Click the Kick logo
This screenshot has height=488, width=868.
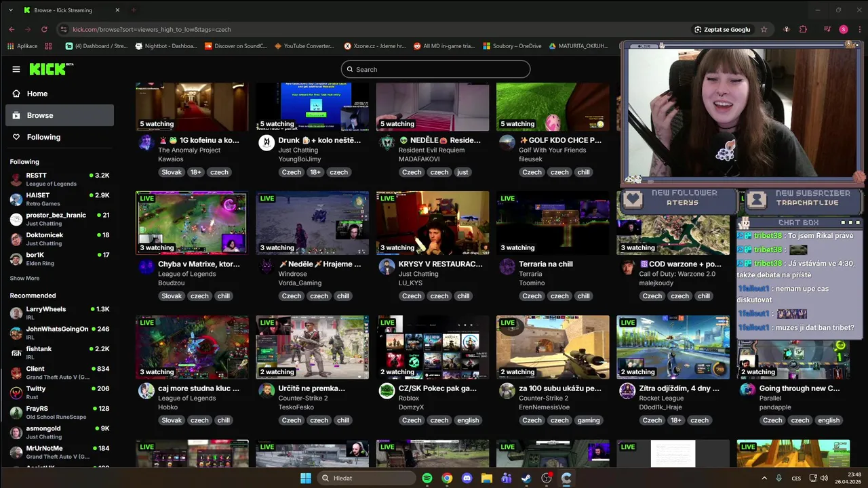click(51, 69)
